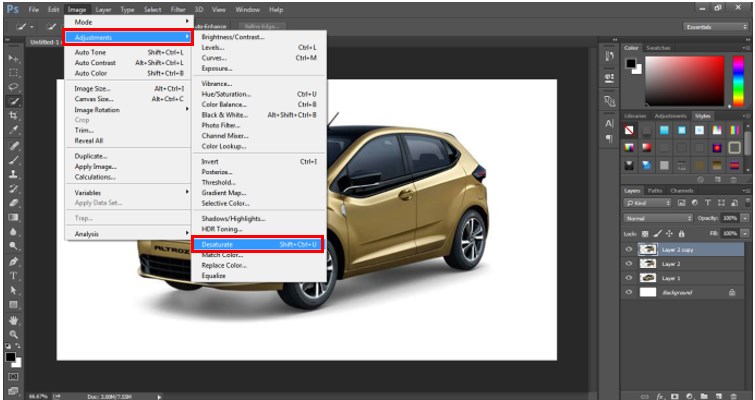Open the blend mode Normal dropdown
755x400 pixels.
658,218
